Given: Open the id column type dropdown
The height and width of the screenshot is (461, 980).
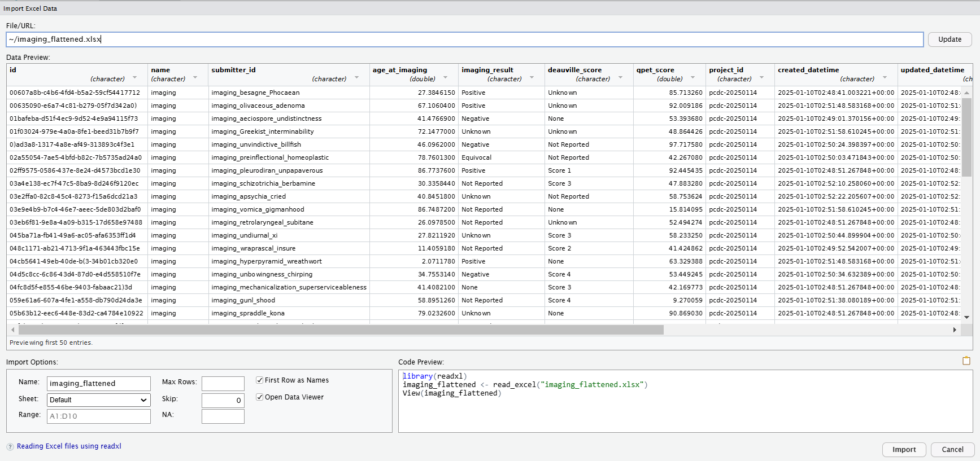Looking at the screenshot, I should 134,78.
